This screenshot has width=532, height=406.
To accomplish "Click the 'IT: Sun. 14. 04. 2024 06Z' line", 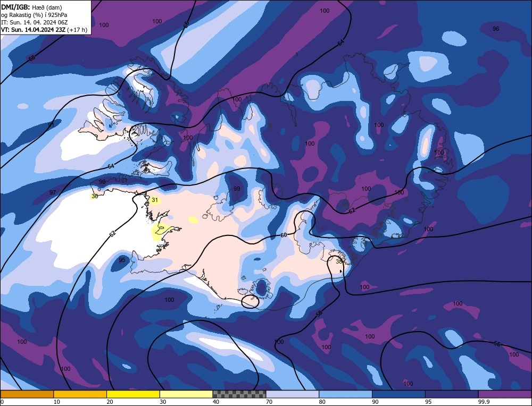I will [34, 22].
